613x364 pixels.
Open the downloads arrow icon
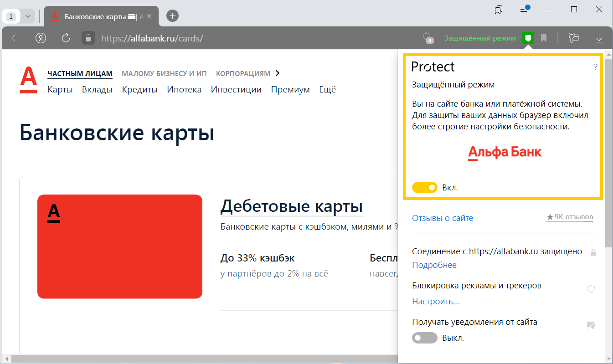click(599, 38)
